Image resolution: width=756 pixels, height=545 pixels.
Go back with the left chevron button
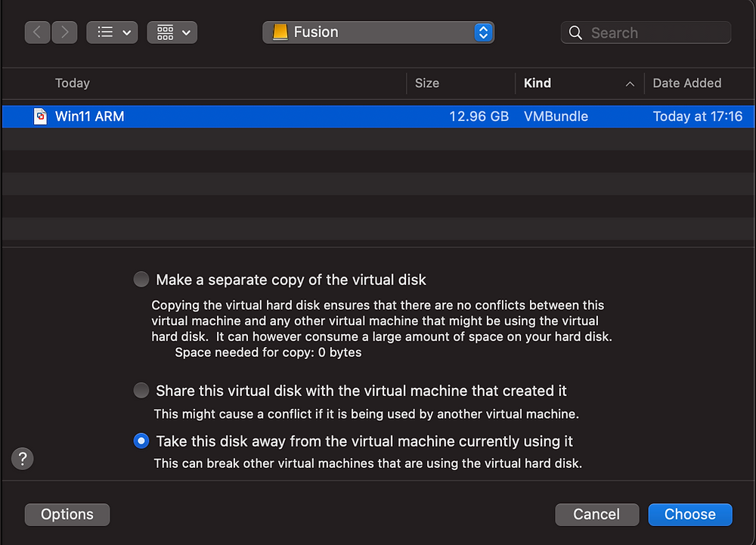pyautogui.click(x=38, y=33)
